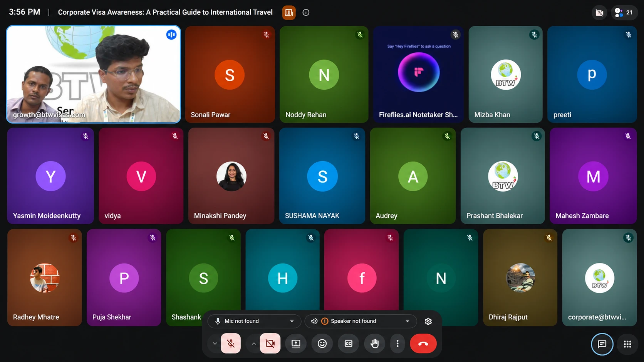The width and height of the screenshot is (644, 362).
Task: Click vidya's V avatar circle
Action: [x=141, y=176]
